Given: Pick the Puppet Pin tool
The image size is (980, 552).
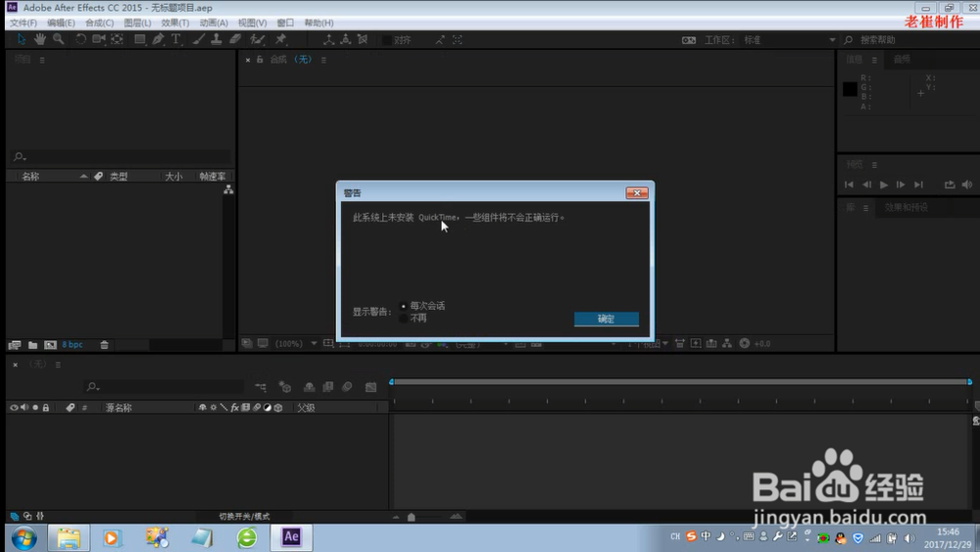Looking at the screenshot, I should tap(280, 39).
